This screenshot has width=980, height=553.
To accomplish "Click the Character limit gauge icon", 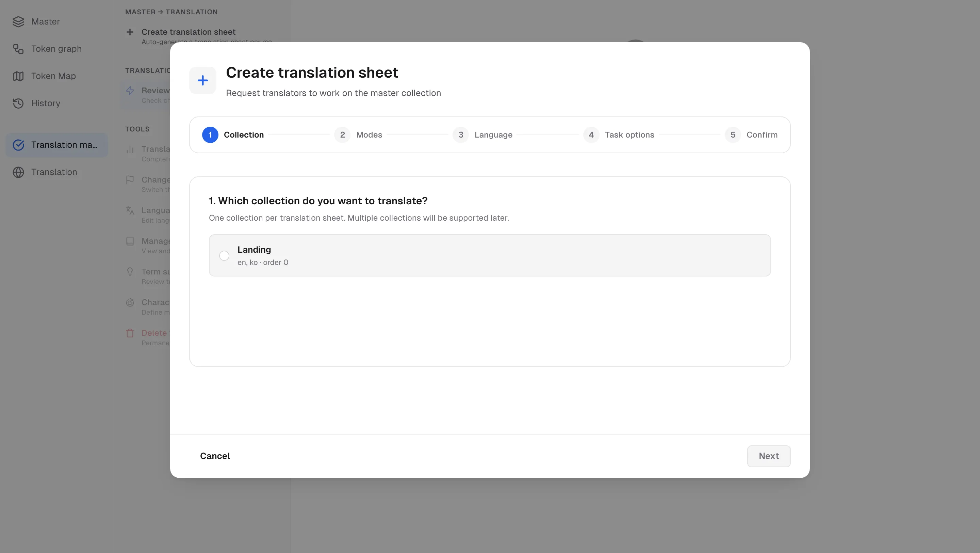I will (130, 303).
